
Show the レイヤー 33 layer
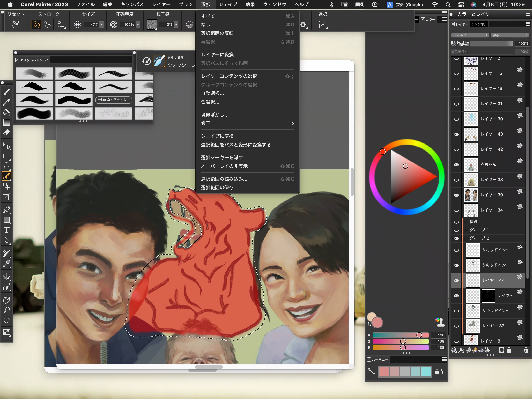tap(456, 180)
